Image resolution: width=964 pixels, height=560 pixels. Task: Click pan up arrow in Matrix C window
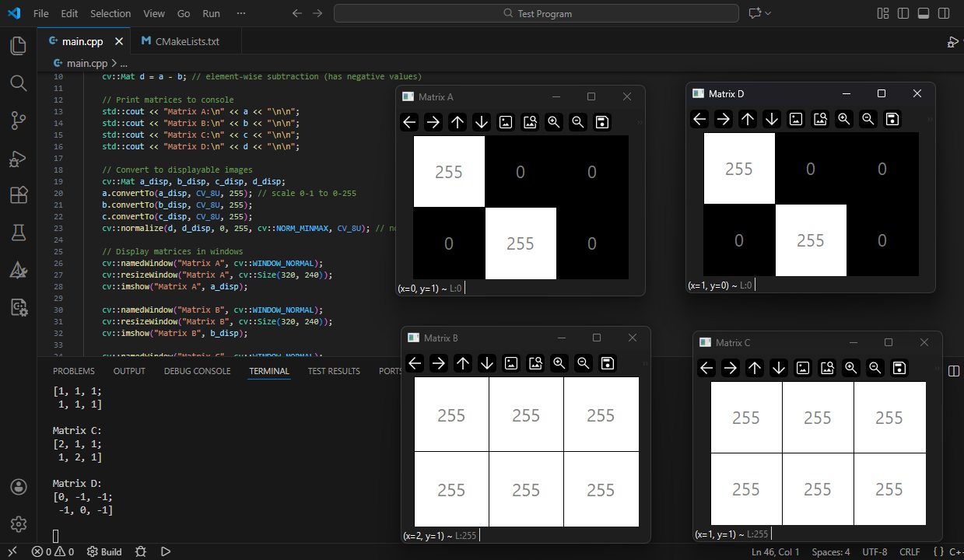pyautogui.click(x=754, y=368)
